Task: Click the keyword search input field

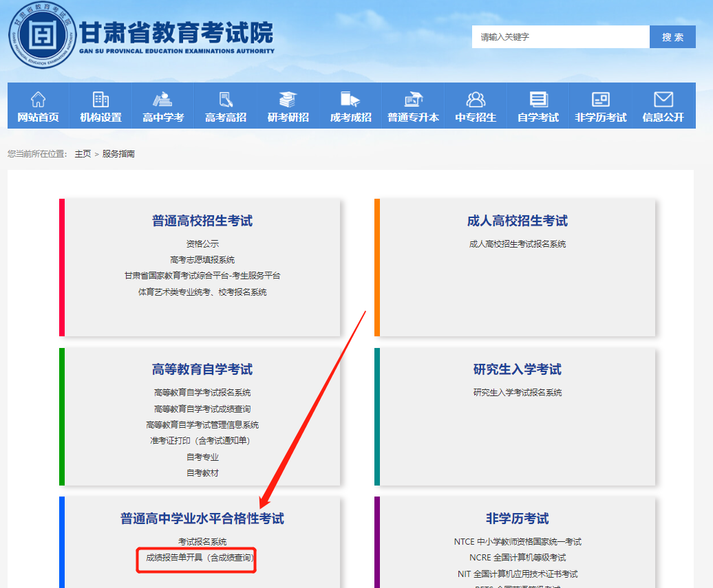Action: 560,37
